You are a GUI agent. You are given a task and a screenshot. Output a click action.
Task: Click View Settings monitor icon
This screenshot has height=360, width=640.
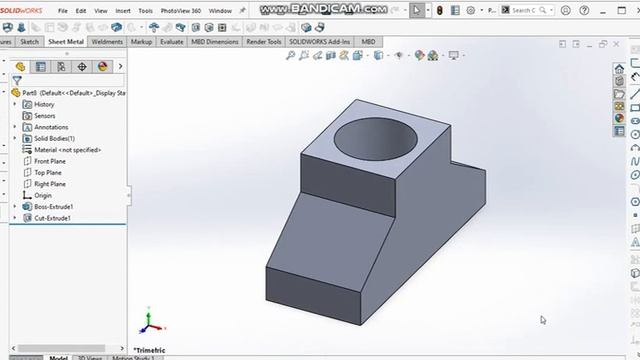tap(453, 55)
